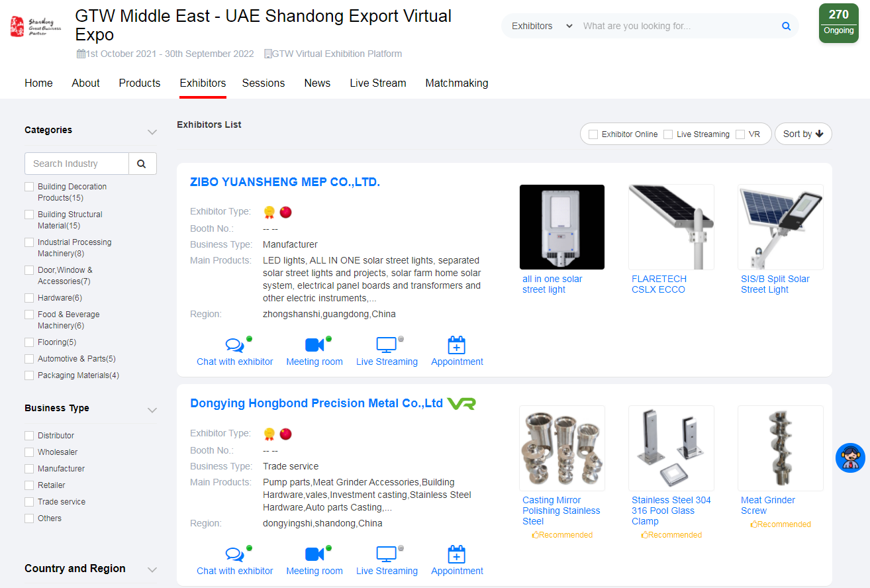
Task: Click the header search text field
Action: pos(677,26)
